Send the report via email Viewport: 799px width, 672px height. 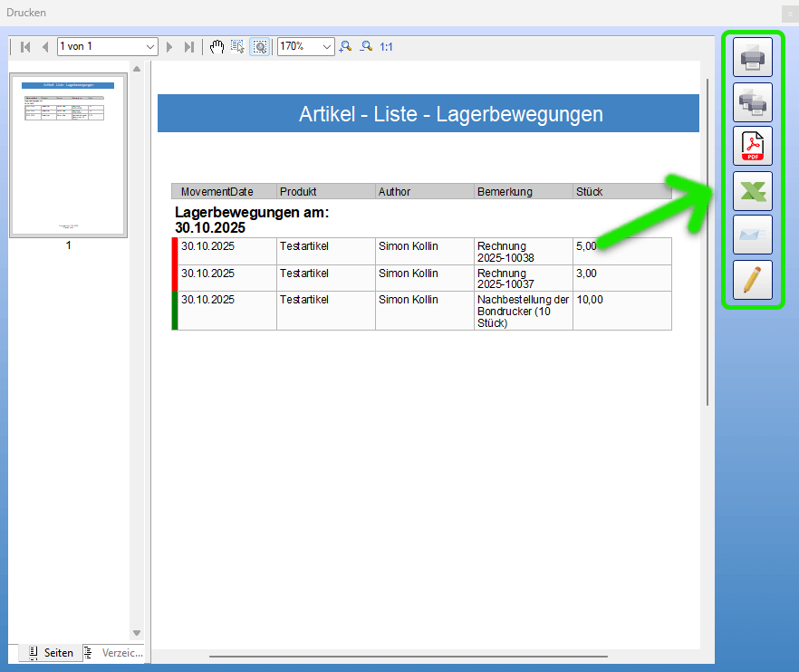pyautogui.click(x=753, y=234)
